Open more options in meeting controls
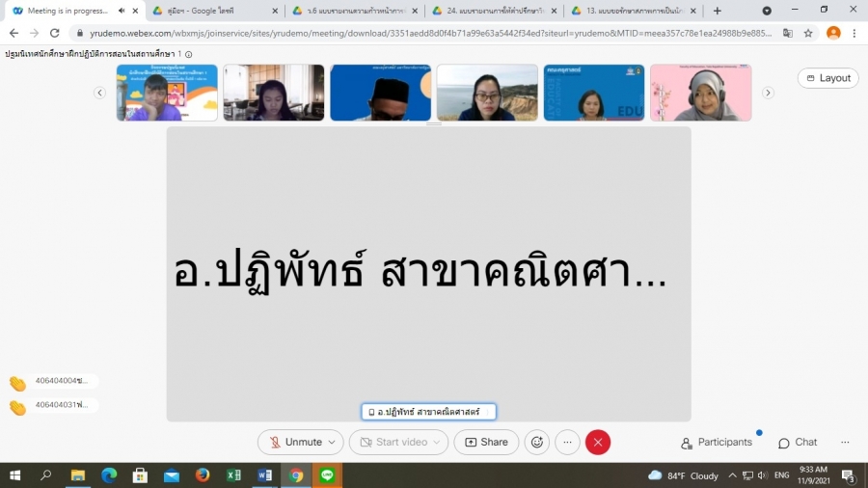 point(567,443)
